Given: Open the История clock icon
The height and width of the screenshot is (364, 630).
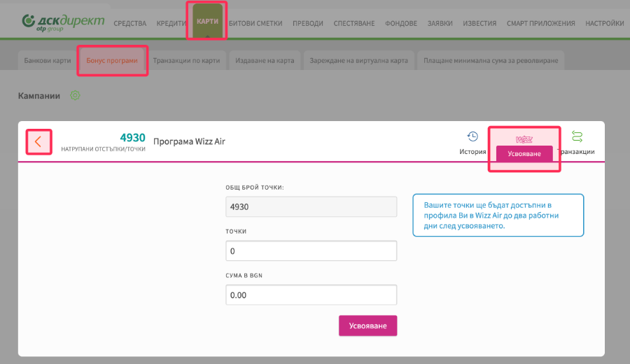Looking at the screenshot, I should 472,136.
